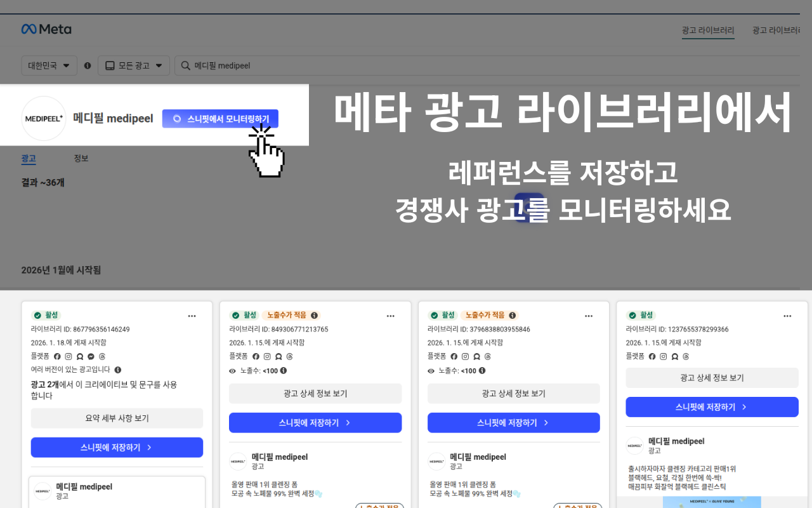The image size is (812, 508).
Task: Click the impressions info icon on ad 849306771213765
Action: point(284,371)
